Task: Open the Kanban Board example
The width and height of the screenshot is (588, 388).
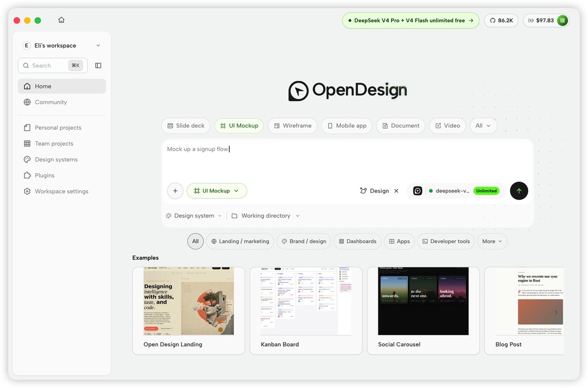Action: point(305,311)
